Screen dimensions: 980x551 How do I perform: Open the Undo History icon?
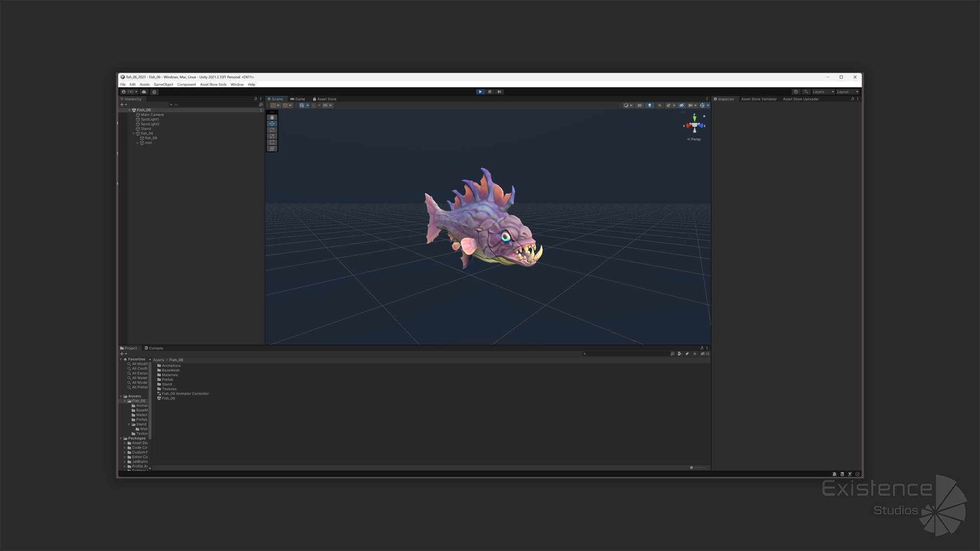tap(796, 92)
